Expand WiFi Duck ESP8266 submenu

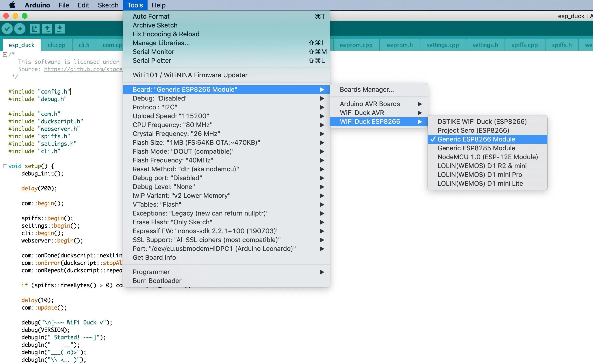379,121
